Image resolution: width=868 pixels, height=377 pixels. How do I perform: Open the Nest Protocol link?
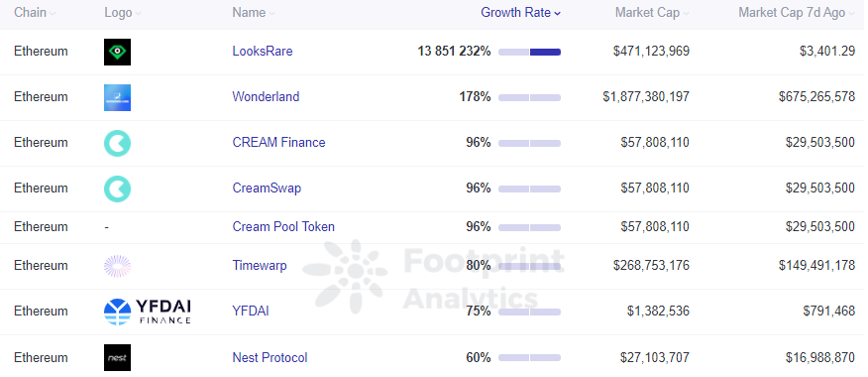pyautogui.click(x=270, y=358)
